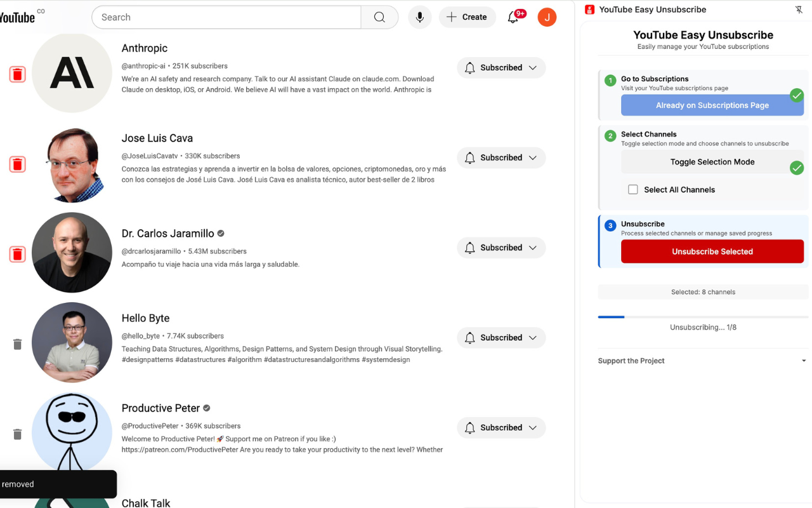The height and width of the screenshot is (508, 812).
Task: Click the verified badge next to Dr. Carlos Jaramillo
Action: [221, 233]
